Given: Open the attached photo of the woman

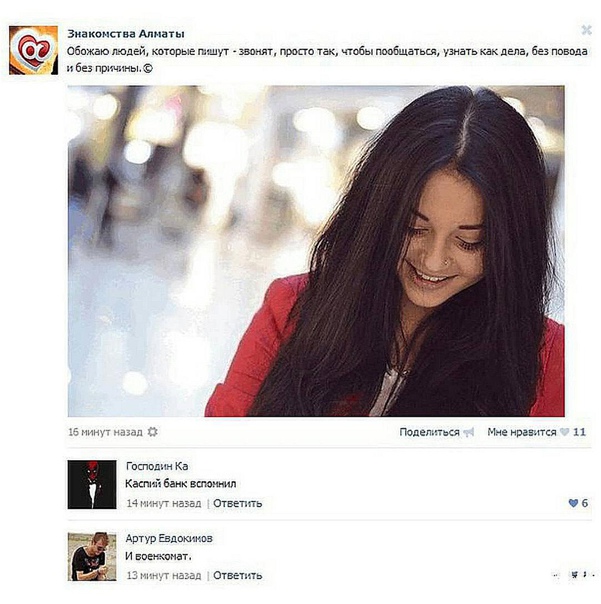Looking at the screenshot, I should (x=316, y=251).
